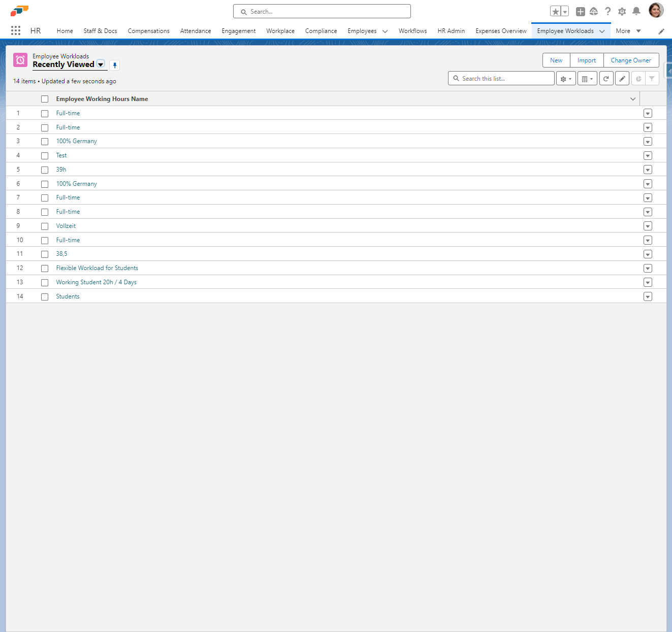Pin the Recently Viewed list view

point(114,65)
